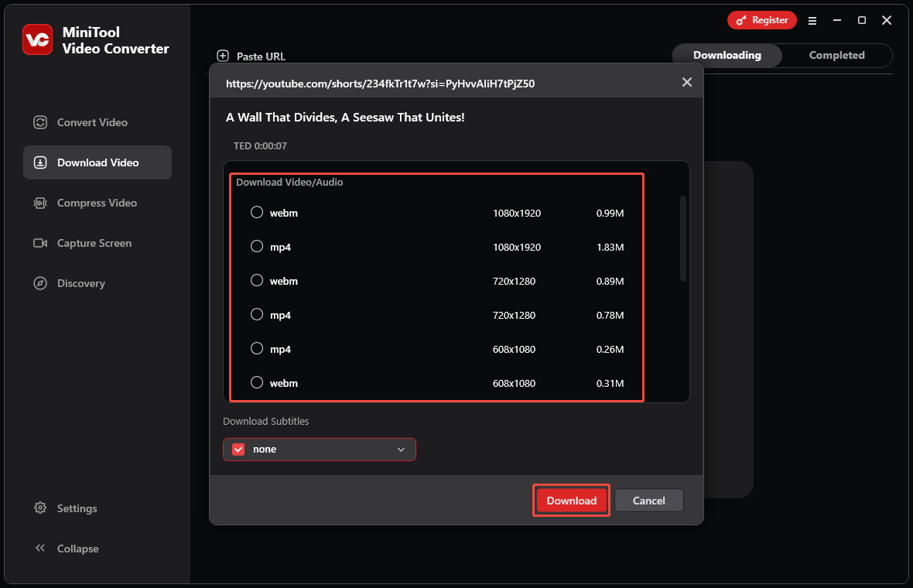Image resolution: width=913 pixels, height=588 pixels.
Task: Click the MiniTool Video Converter logo icon
Action: click(38, 39)
